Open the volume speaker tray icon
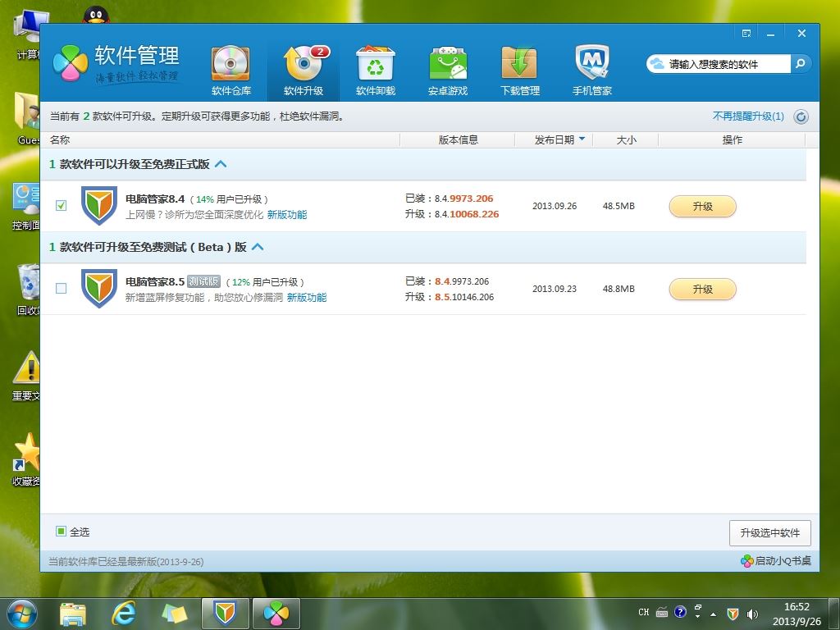 coord(753,614)
